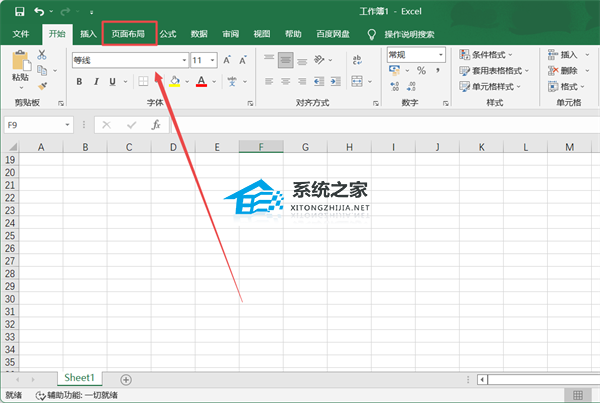Apply yellow fill color bucket

pyautogui.click(x=174, y=81)
